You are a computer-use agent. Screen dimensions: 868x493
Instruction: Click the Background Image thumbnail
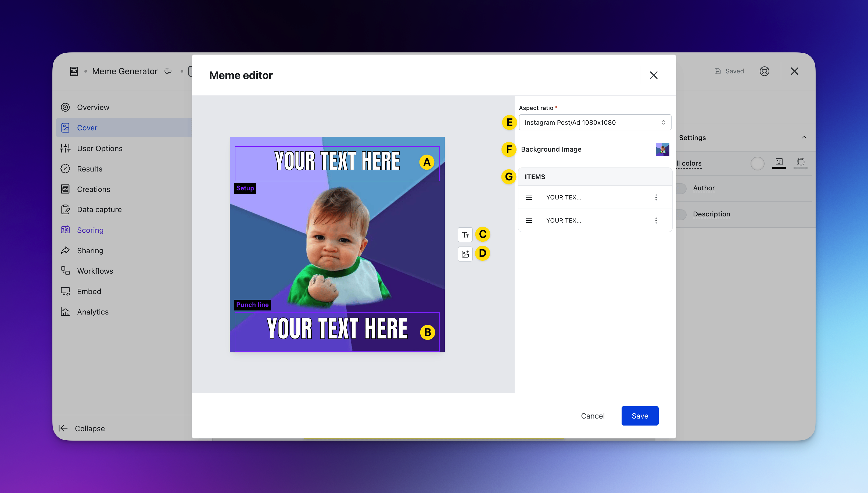[662, 149]
